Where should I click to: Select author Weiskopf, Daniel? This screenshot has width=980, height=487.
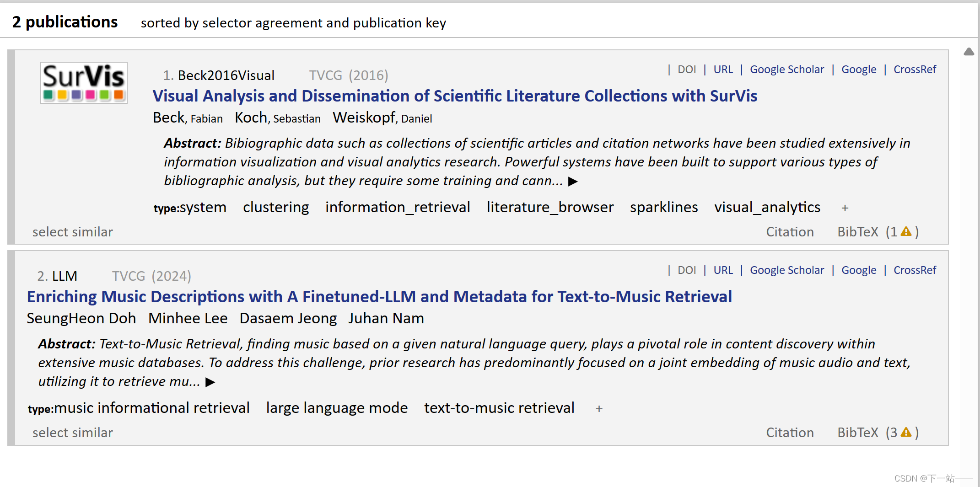tap(382, 118)
